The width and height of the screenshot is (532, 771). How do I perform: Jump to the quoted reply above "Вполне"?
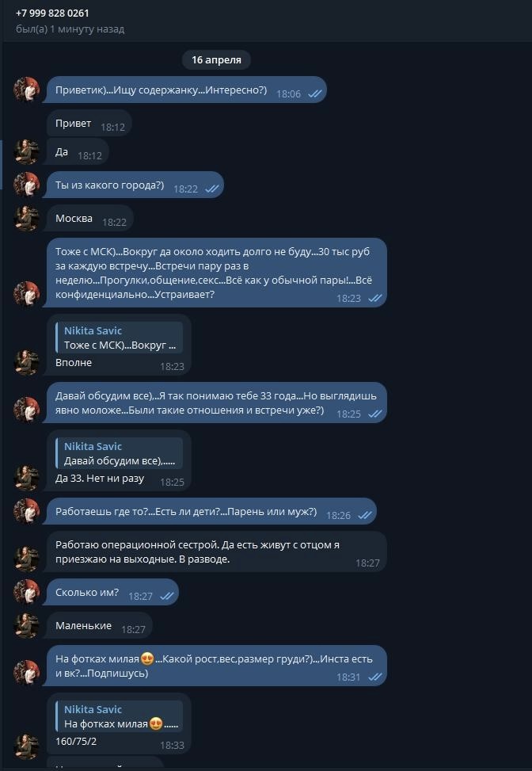click(120, 338)
